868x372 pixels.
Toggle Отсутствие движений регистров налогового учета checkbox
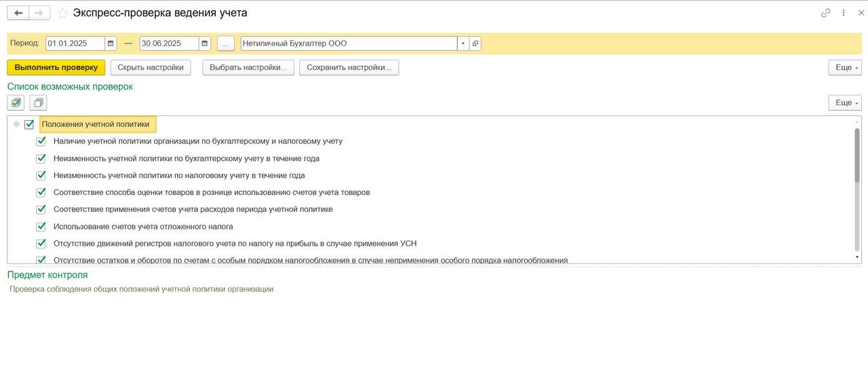(41, 243)
